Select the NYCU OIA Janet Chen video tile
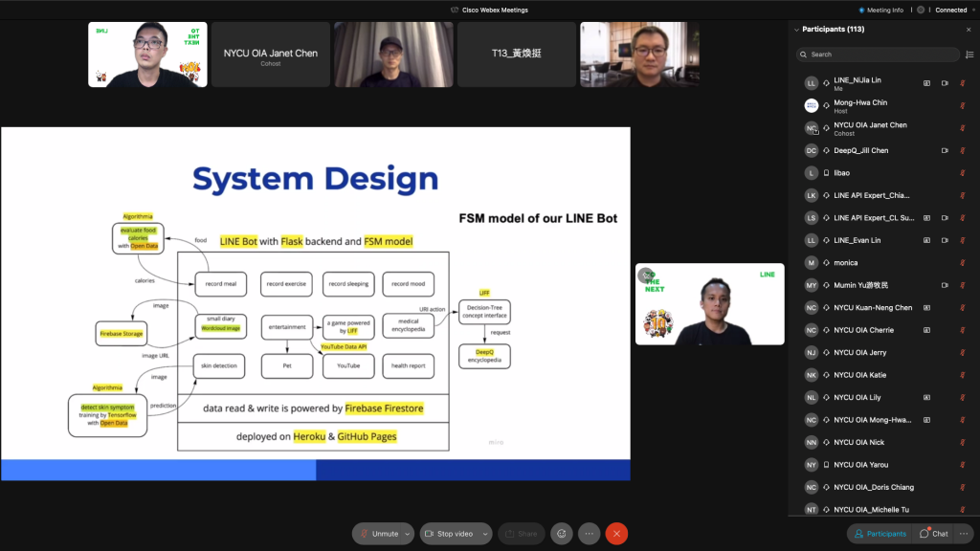Screen dimensions: 980x551 tap(271, 55)
